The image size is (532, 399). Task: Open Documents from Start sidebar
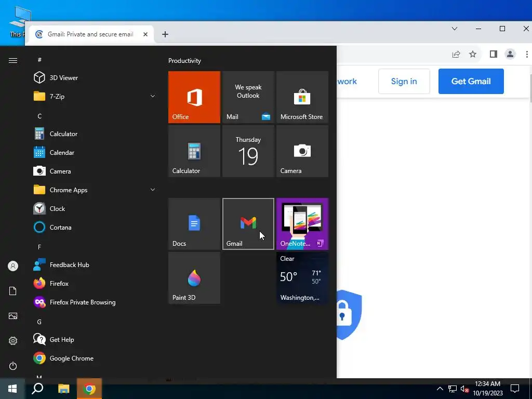point(13,291)
